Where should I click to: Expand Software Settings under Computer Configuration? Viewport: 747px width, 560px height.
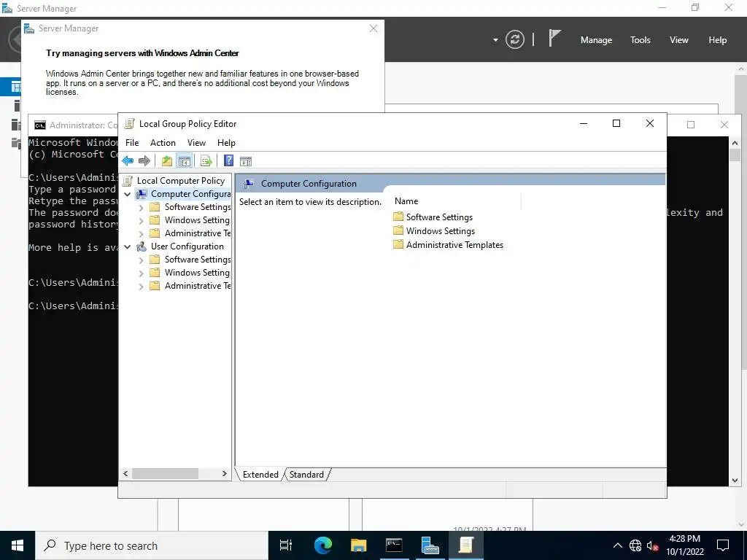(x=141, y=208)
